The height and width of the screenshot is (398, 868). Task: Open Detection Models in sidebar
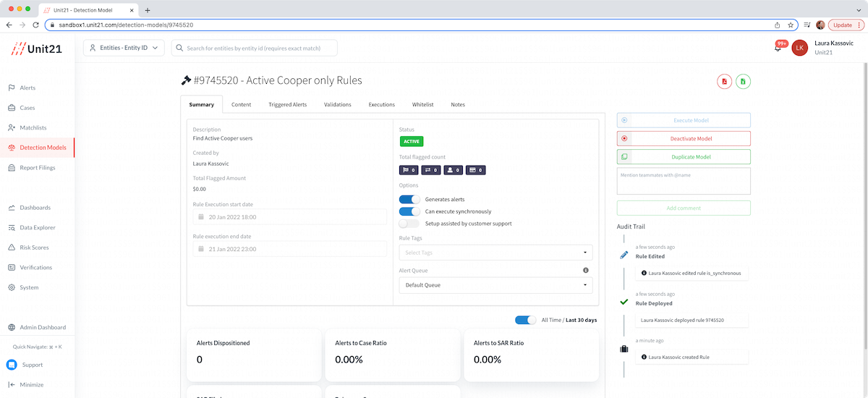(x=37, y=148)
